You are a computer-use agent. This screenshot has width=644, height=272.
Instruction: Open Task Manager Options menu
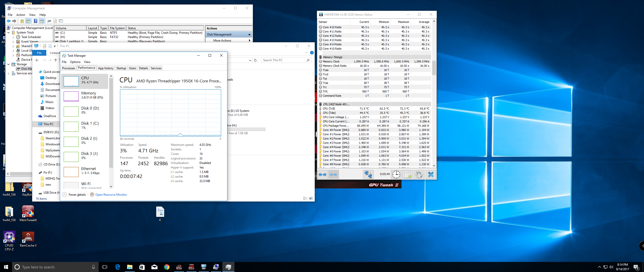[75, 62]
